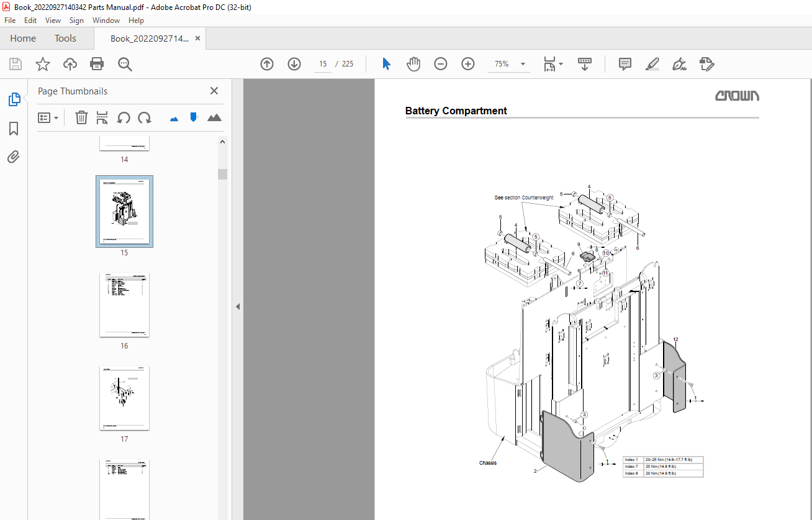Open the Edit menu
812x520 pixels.
(x=30, y=21)
